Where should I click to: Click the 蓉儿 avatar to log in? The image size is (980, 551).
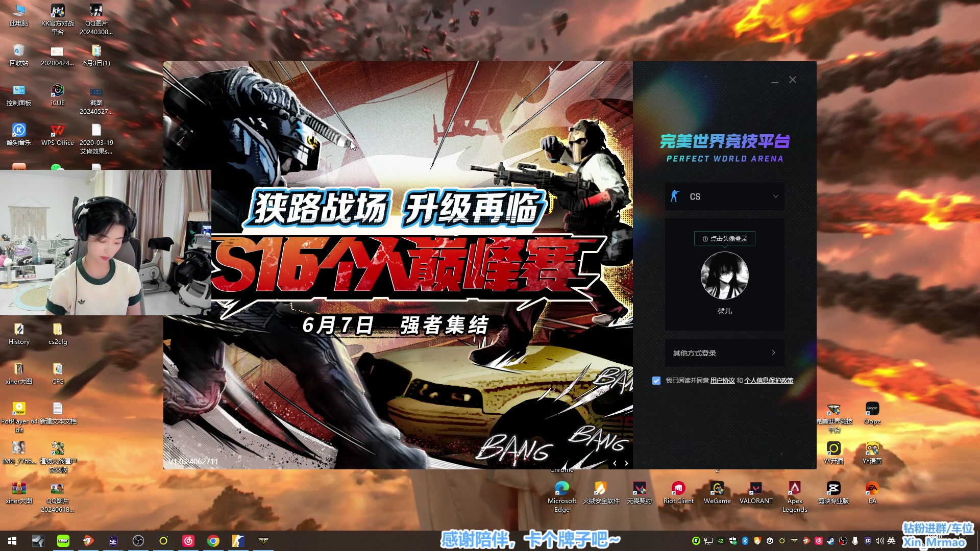tap(724, 275)
